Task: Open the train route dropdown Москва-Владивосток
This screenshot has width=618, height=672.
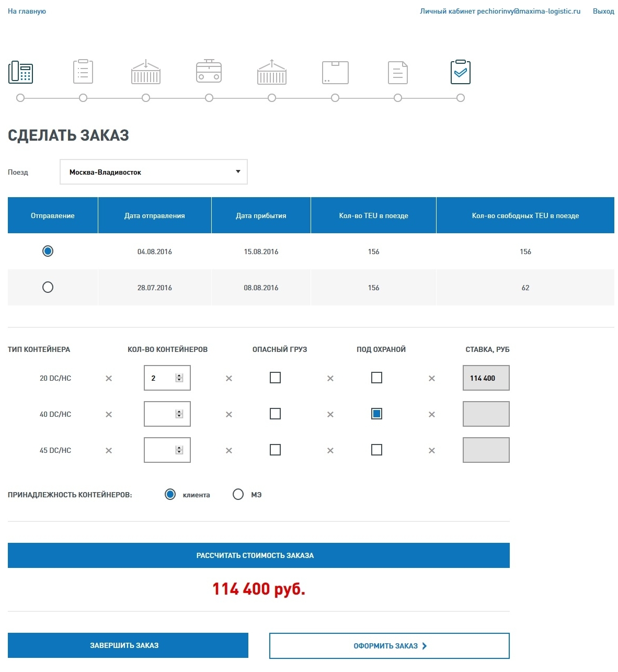Action: pos(154,172)
